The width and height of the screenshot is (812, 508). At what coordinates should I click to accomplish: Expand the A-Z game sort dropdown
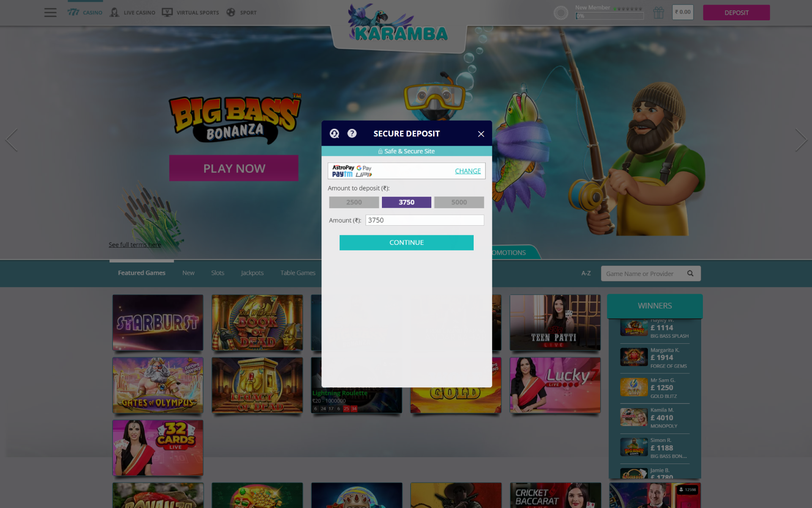point(585,272)
